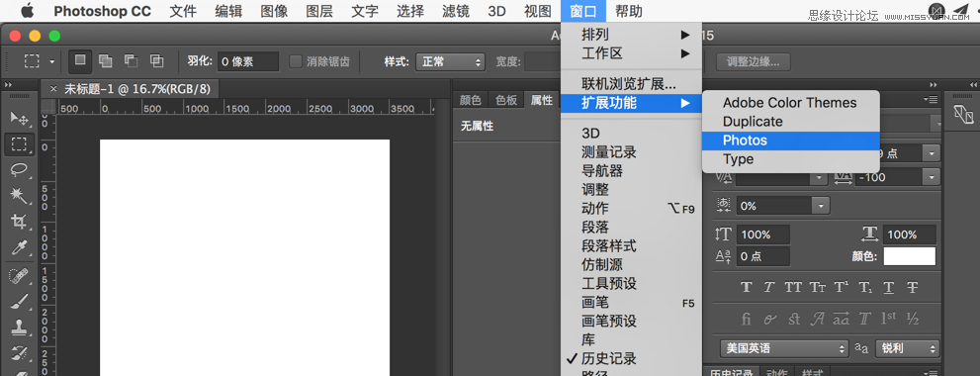Image resolution: width=980 pixels, height=376 pixels.
Task: Open the 美国英语 language dropdown
Action: click(x=784, y=348)
